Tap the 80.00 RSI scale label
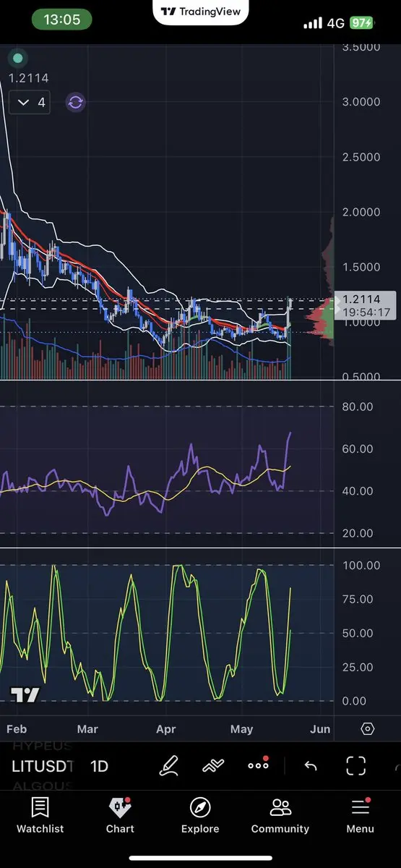The height and width of the screenshot is (868, 401). pyautogui.click(x=356, y=407)
